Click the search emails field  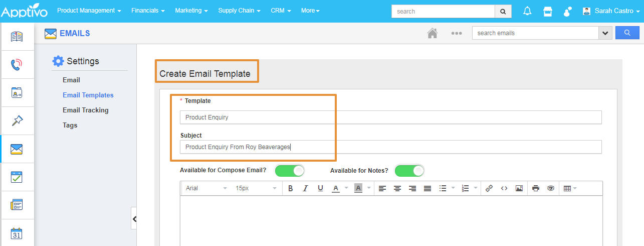pos(535,33)
